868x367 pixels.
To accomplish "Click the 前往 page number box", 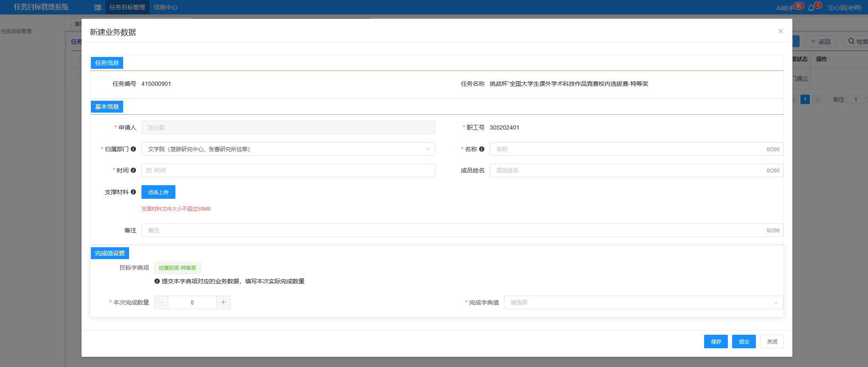I will point(856,99).
